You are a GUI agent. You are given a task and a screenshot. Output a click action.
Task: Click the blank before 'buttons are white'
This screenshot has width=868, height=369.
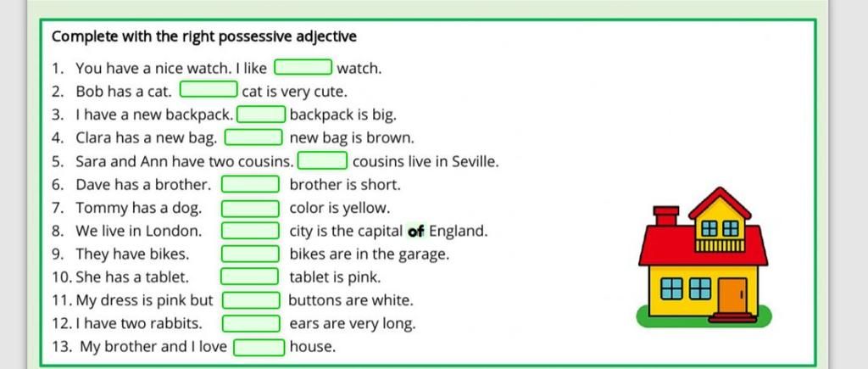pos(251,300)
